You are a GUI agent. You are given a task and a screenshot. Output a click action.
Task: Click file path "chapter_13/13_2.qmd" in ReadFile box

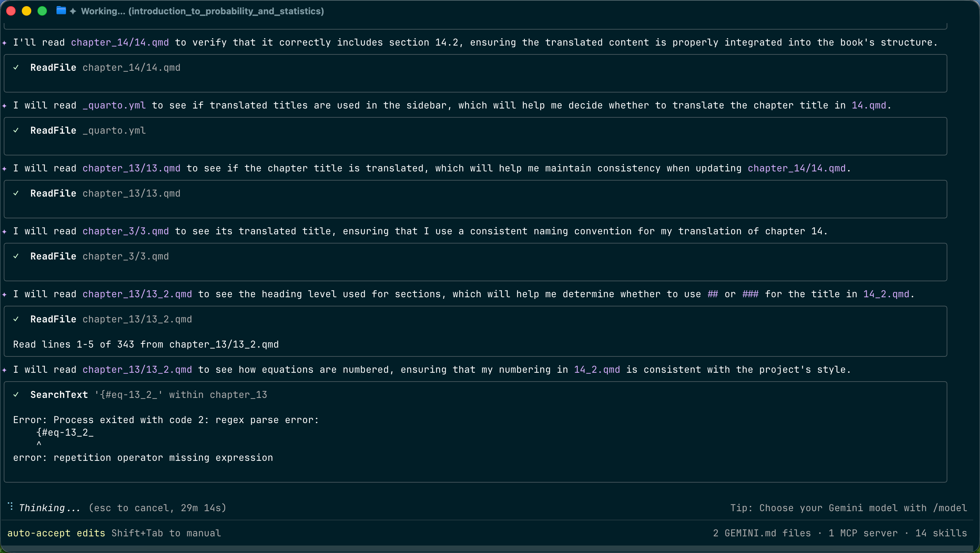(137, 319)
